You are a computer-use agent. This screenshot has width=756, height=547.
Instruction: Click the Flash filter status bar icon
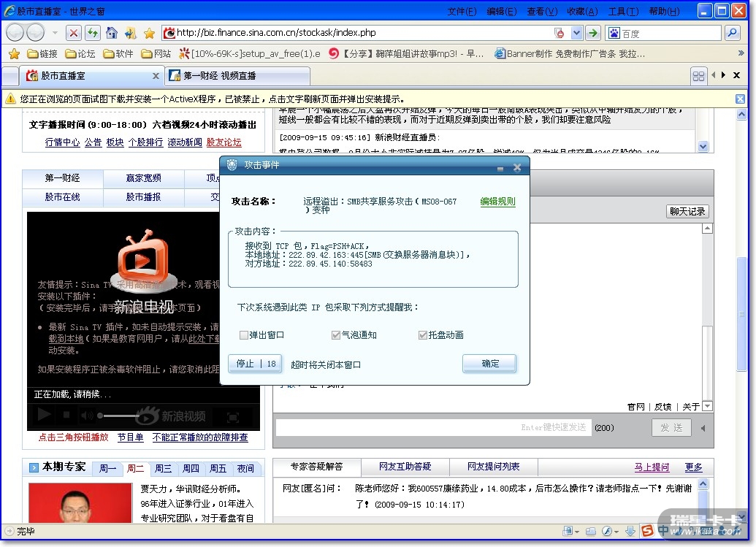click(606, 531)
